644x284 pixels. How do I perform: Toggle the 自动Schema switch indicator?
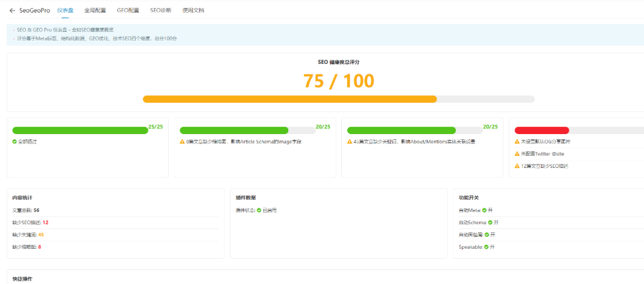pos(490,222)
